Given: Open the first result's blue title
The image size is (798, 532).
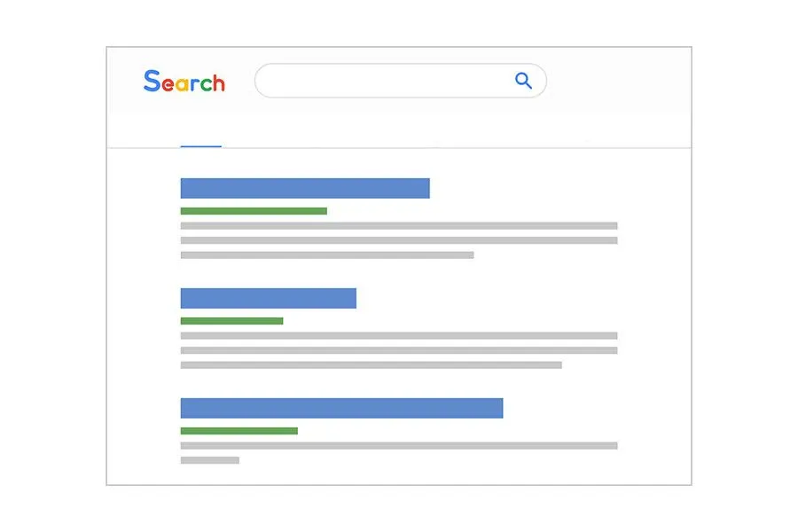Looking at the screenshot, I should (x=305, y=188).
